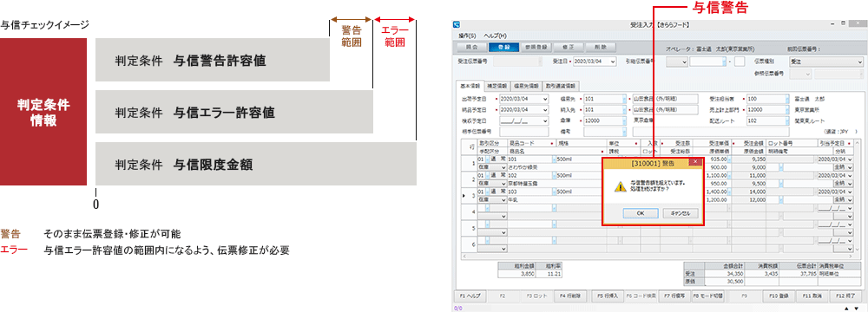Click the F7 行複写 function button
This screenshot has width=868, height=312.
674,296
